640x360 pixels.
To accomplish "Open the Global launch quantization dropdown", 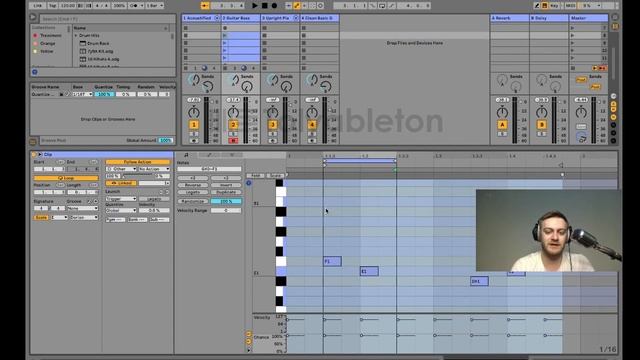I will pos(121,211).
